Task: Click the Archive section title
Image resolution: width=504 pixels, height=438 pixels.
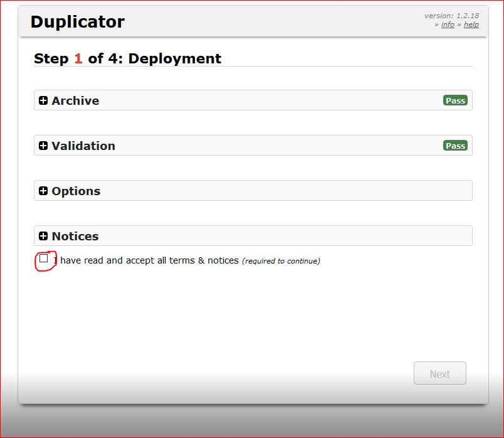Action: (x=75, y=101)
